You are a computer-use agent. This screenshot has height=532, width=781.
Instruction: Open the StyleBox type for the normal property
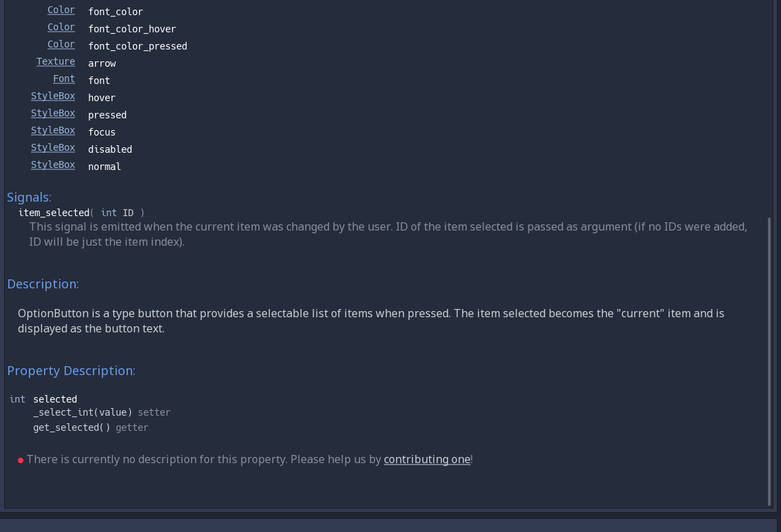(x=53, y=164)
